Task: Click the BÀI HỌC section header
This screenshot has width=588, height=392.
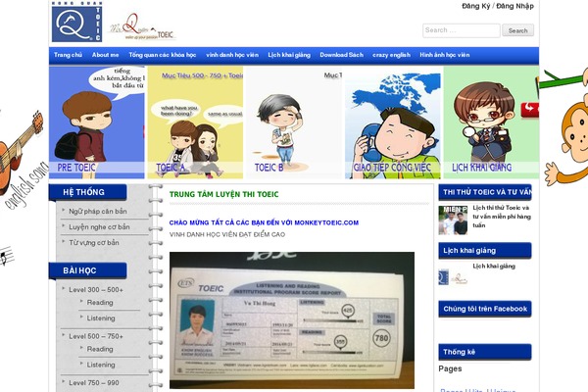Action: pyautogui.click(x=88, y=270)
